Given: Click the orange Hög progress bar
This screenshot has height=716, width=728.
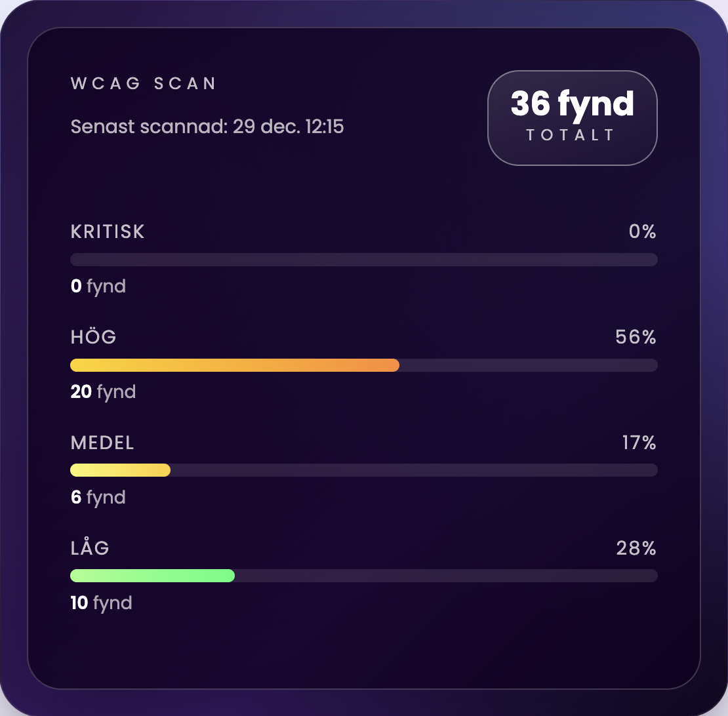Looking at the screenshot, I should [x=234, y=365].
